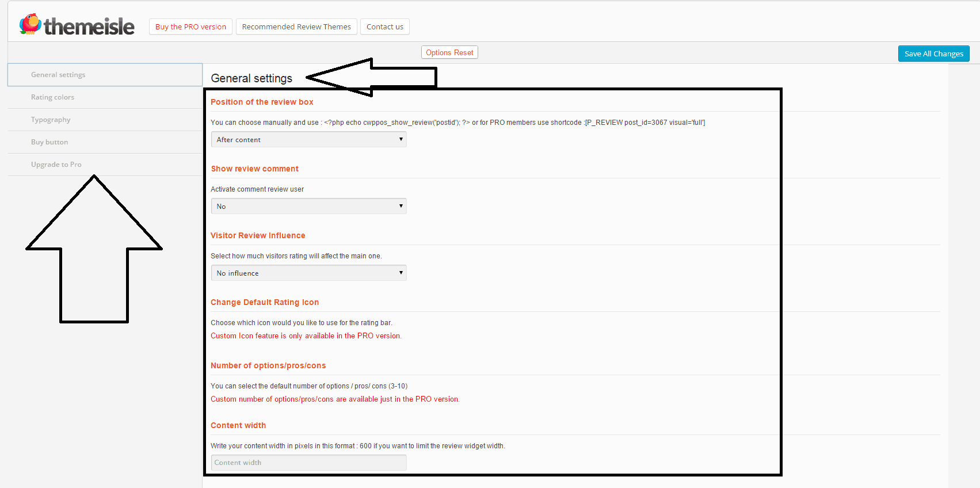Viewport: 980px width, 488px height.
Task: Click the Show review comment heading
Action: [254, 169]
